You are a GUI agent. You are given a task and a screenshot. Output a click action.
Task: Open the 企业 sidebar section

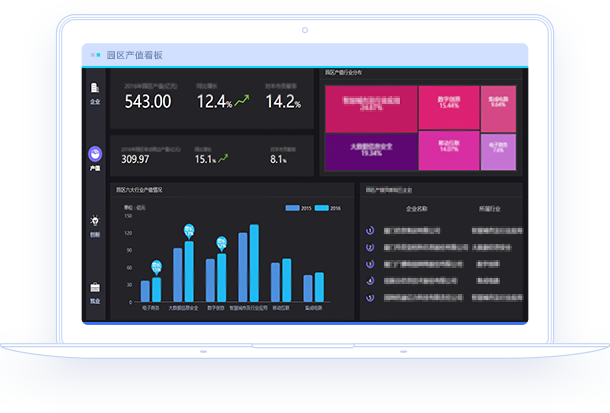pos(95,92)
